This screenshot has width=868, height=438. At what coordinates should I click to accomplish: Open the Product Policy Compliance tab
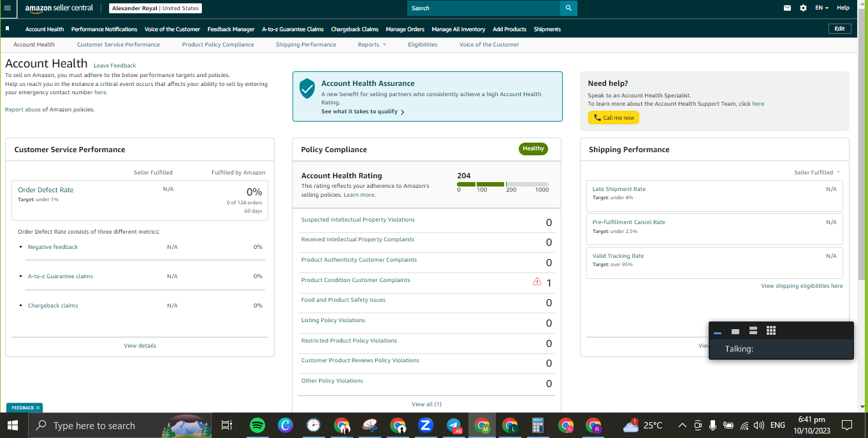pyautogui.click(x=218, y=45)
